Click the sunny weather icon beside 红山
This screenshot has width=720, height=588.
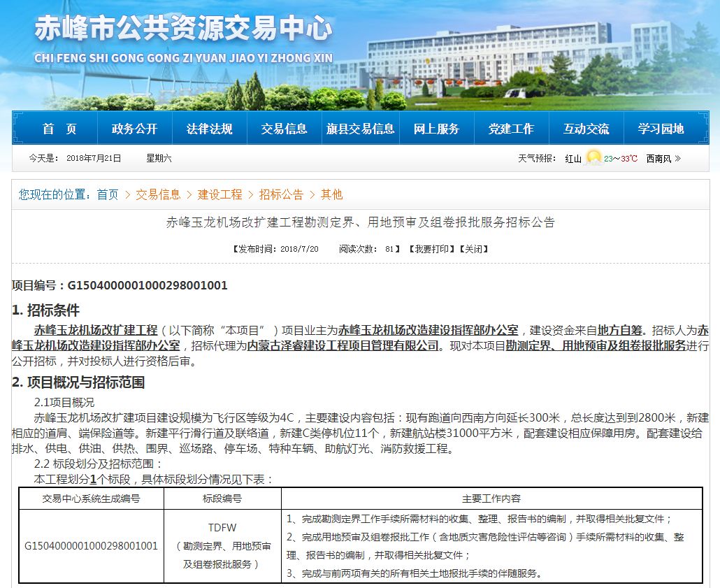coord(593,158)
